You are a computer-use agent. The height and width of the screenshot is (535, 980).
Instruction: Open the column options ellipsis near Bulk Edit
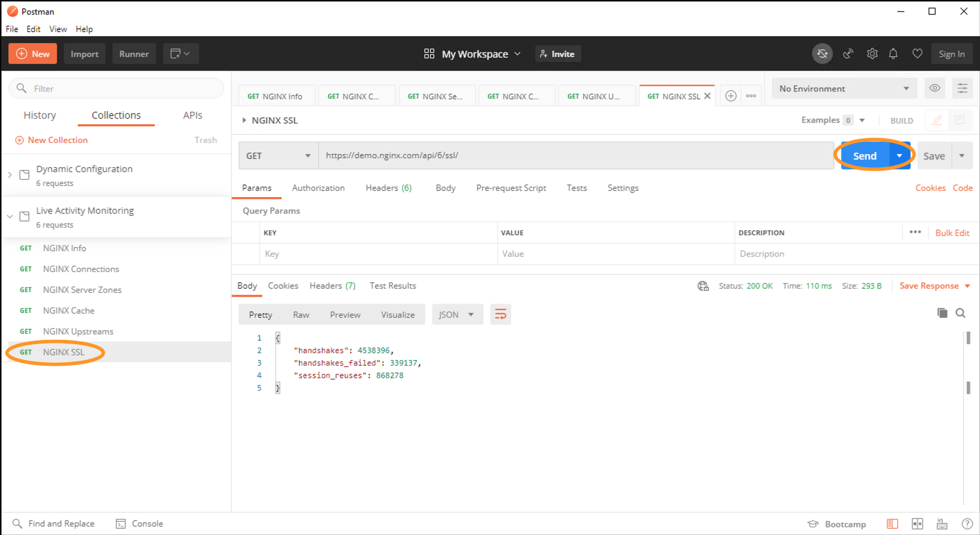pos(915,232)
